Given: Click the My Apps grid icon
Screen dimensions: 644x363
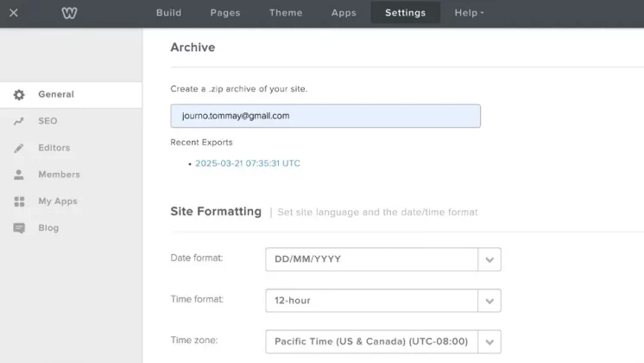Looking at the screenshot, I should pos(19,202).
